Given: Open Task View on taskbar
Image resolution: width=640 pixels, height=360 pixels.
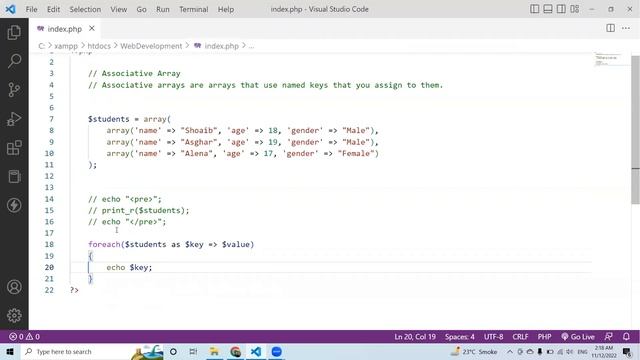Looking at the screenshot, I should pos(193,351).
